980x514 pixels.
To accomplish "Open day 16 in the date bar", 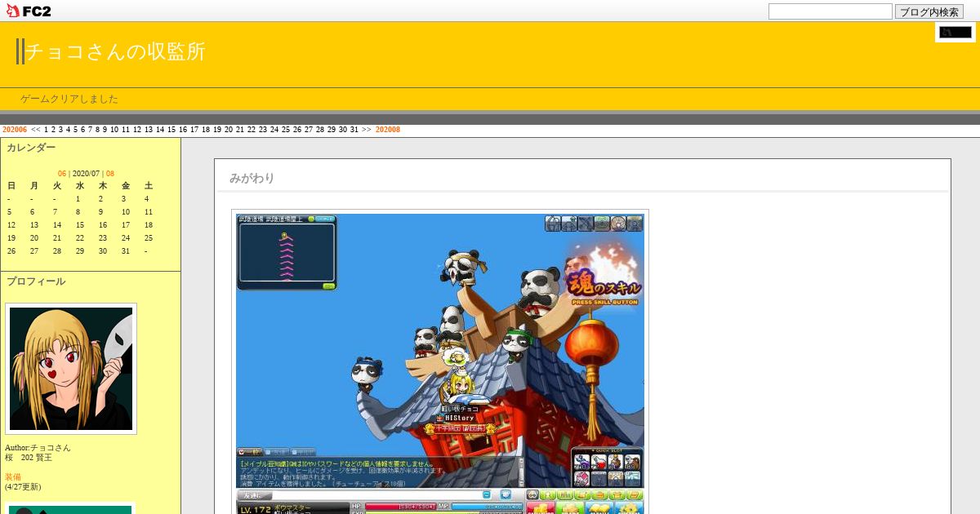I will click(x=183, y=130).
